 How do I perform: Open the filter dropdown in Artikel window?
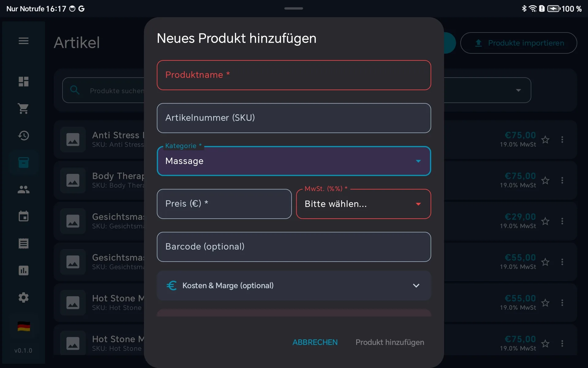(x=518, y=90)
